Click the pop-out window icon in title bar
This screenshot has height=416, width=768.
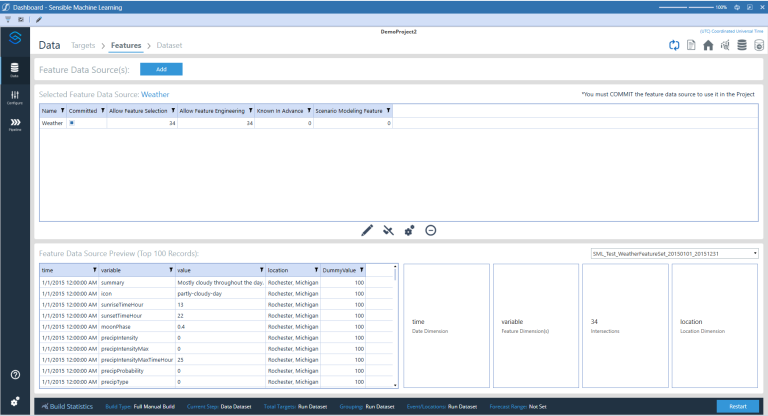[750, 7]
